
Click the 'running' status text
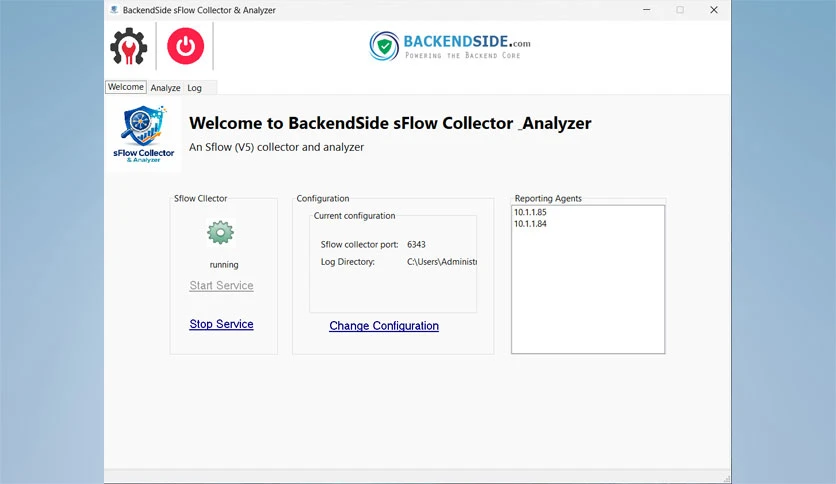click(224, 265)
